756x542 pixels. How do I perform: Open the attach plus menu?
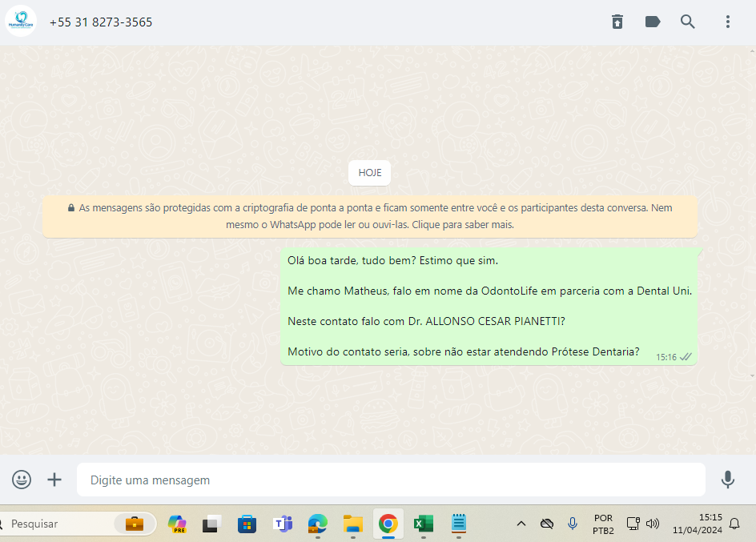54,480
